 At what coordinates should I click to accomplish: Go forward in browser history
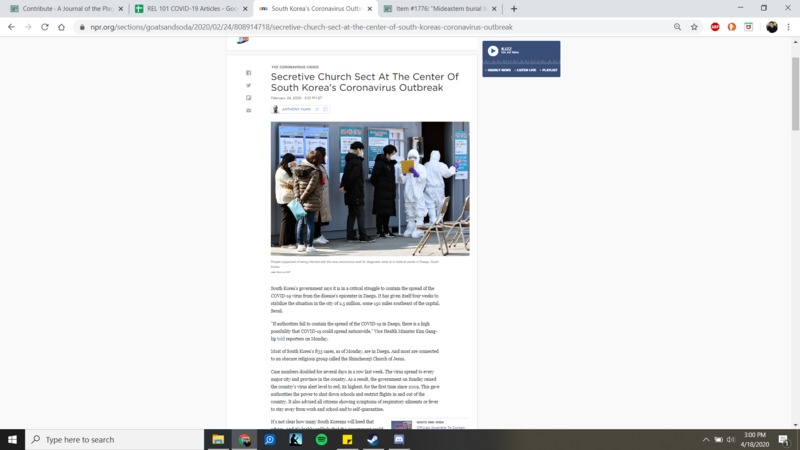coord(28,27)
